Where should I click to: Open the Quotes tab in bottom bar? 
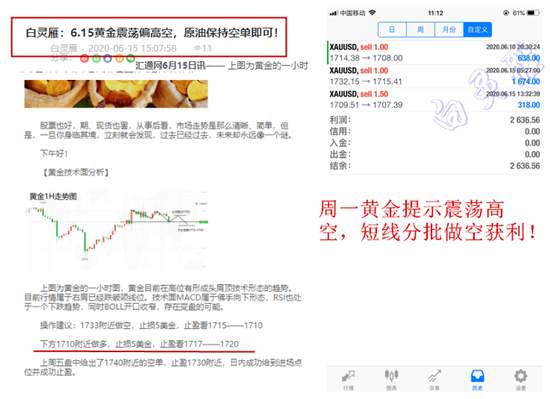(348, 379)
